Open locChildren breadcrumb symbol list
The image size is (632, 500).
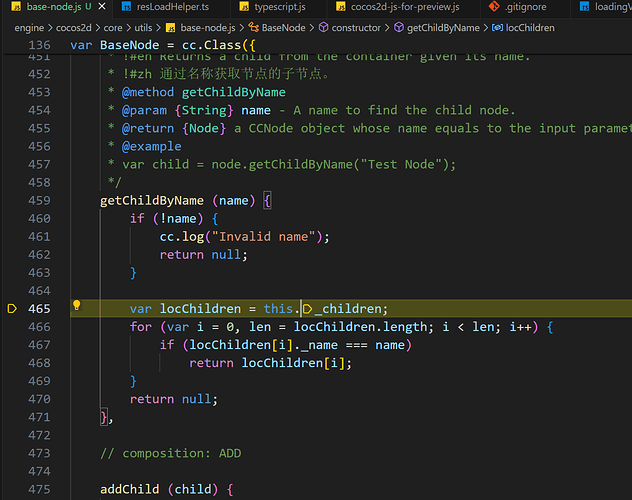[x=530, y=28]
